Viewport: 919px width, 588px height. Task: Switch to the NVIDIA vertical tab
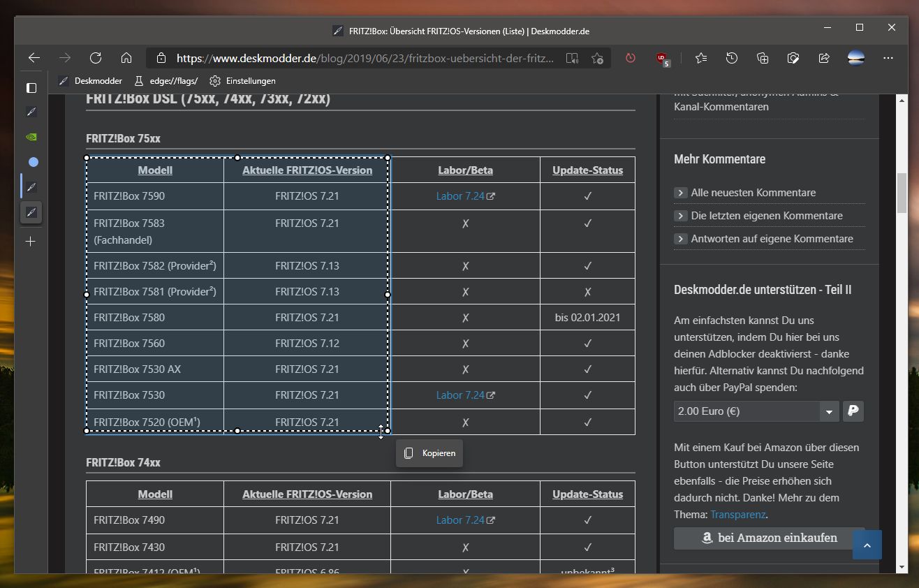(31, 137)
